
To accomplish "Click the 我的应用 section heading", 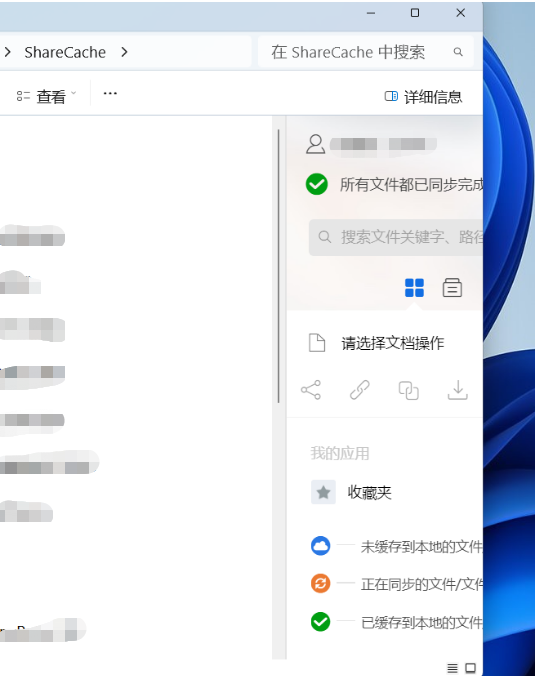I will click(x=340, y=454).
